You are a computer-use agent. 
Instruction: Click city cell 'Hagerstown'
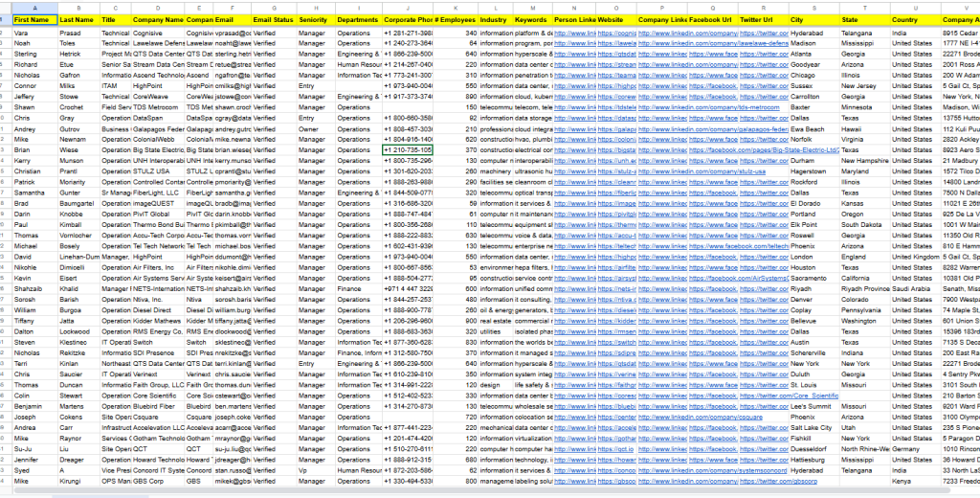(813, 171)
